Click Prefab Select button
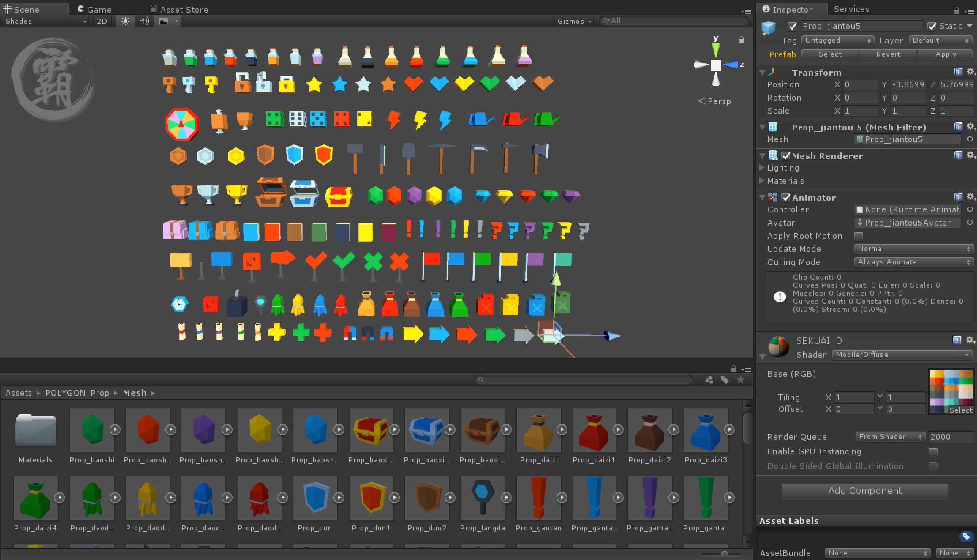This screenshot has height=560, width=977. tap(830, 54)
